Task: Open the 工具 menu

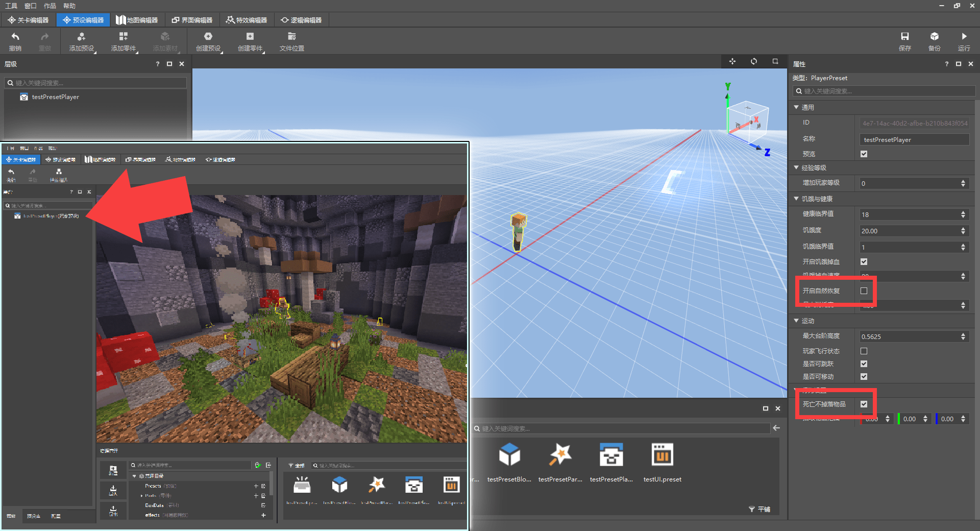Action: (x=11, y=6)
